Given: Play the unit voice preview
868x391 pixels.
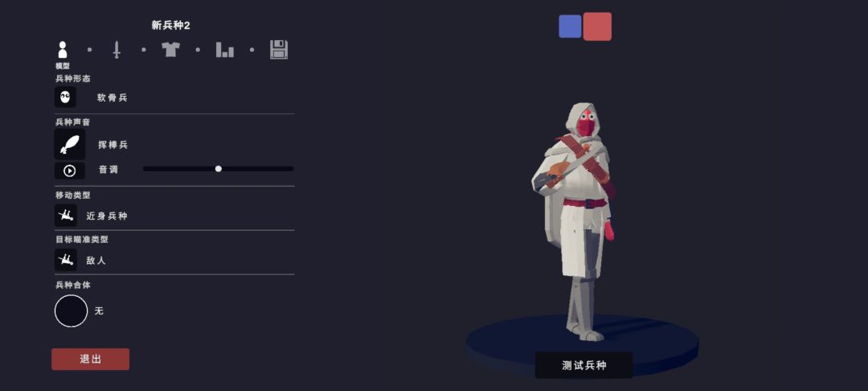Looking at the screenshot, I should click(70, 171).
